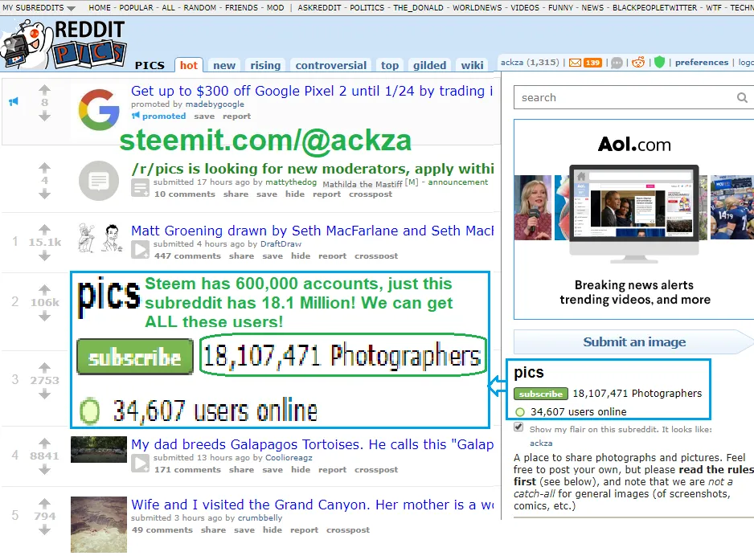Image resolution: width=754 pixels, height=560 pixels.
Task: Upvote the Galapagos Tortoises post
Action: pyautogui.click(x=44, y=442)
